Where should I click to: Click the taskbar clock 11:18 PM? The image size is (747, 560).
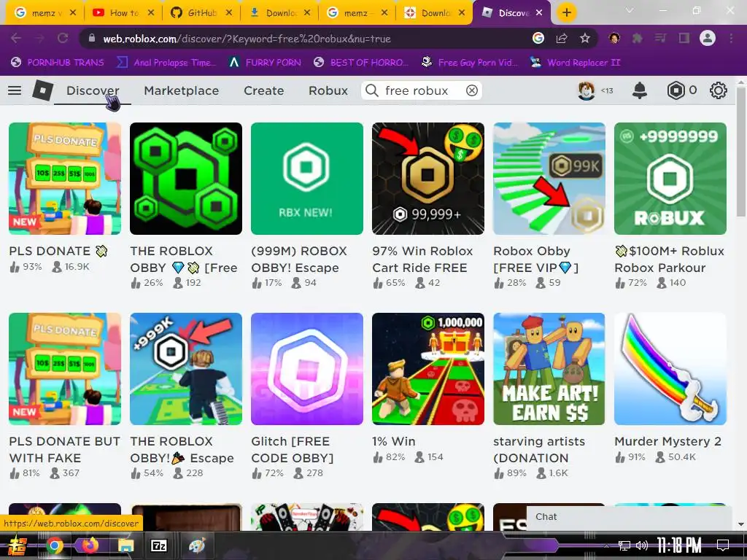[679, 545]
